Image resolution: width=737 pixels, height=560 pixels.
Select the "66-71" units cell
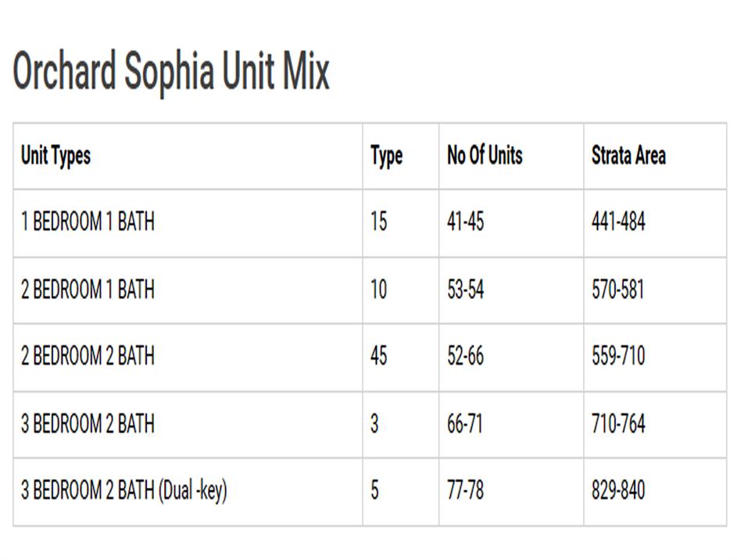click(x=465, y=425)
